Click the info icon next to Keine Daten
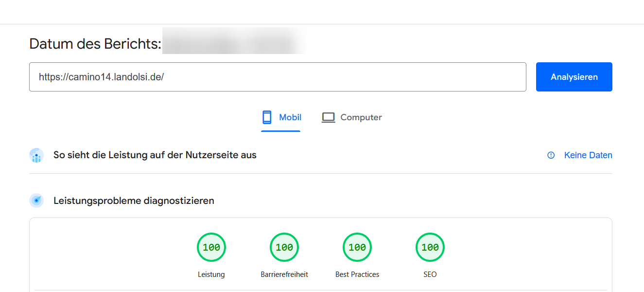This screenshot has height=292, width=644. tap(551, 155)
